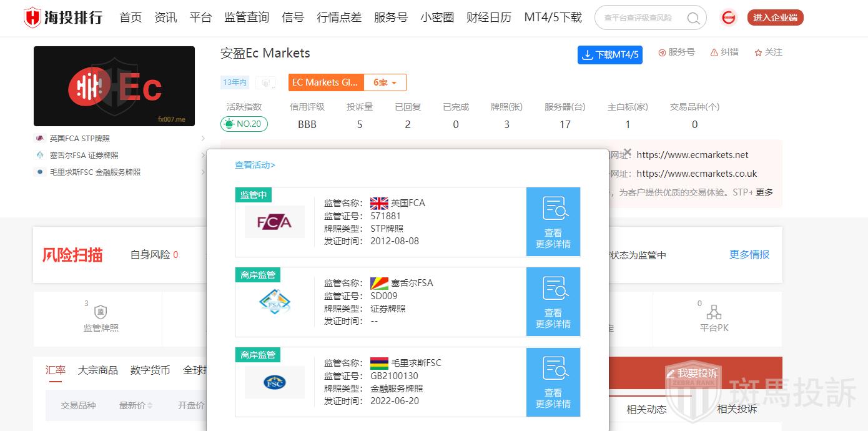This screenshot has width=868, height=431.
Task: Open the 平台PK icon
Action: [714, 312]
